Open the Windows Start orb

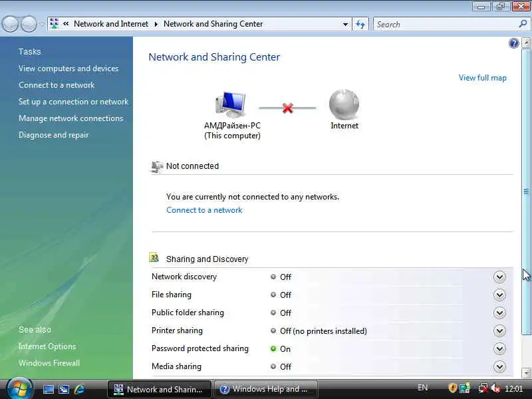(x=19, y=388)
